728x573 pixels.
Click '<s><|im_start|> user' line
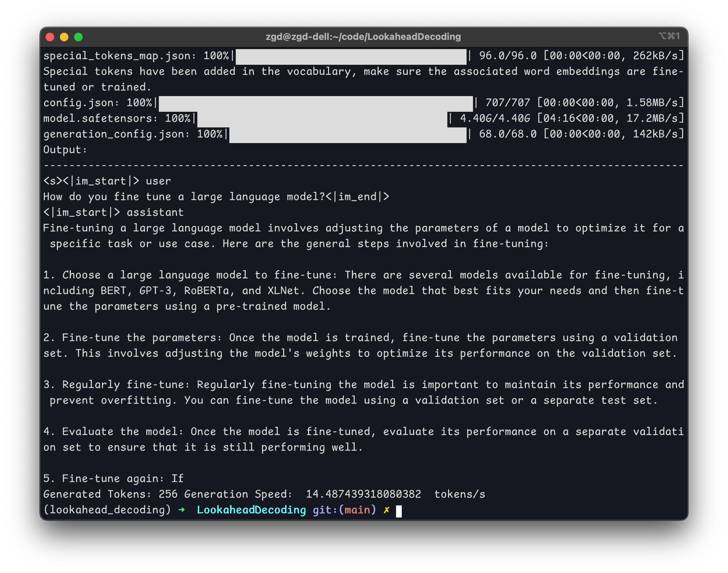point(107,181)
